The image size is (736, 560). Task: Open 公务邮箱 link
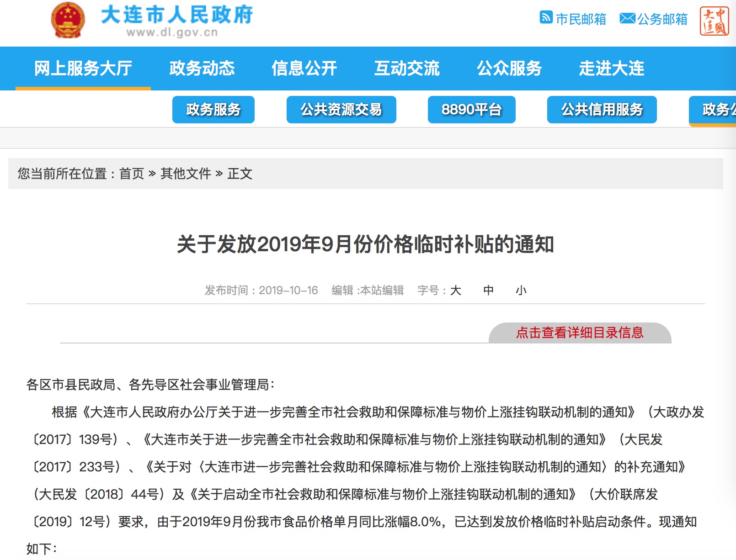(x=662, y=19)
